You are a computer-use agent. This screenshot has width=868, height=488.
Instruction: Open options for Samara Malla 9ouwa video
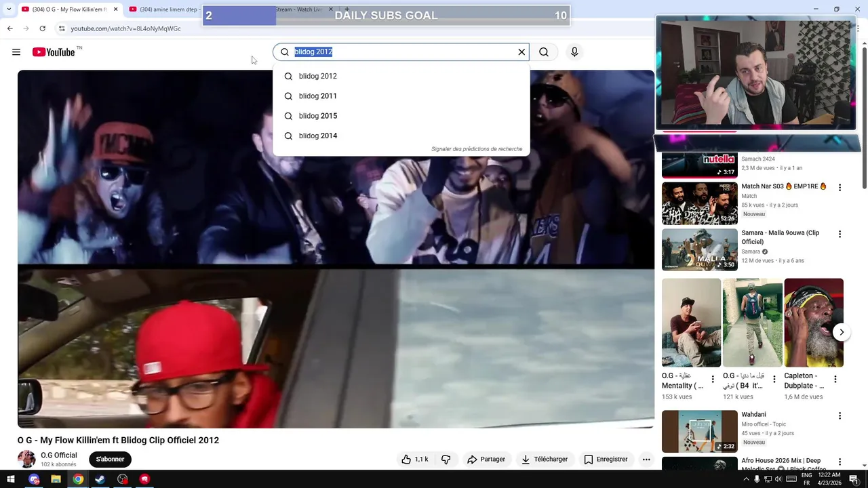point(840,234)
